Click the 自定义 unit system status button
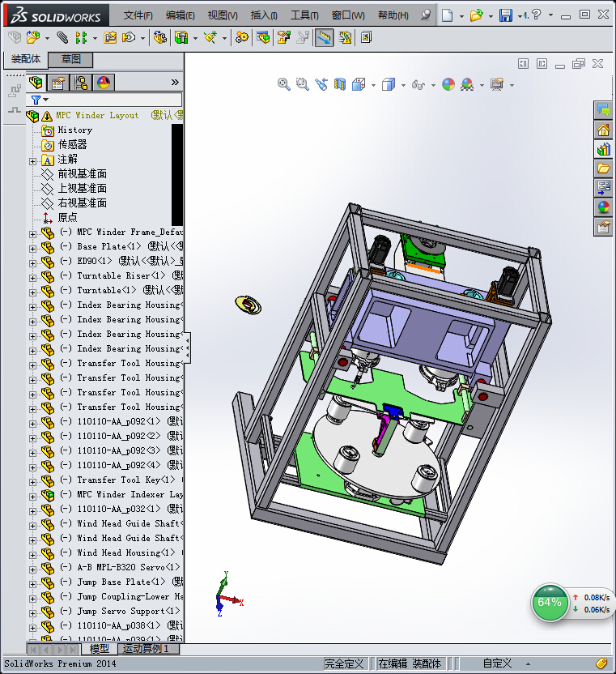 click(498, 663)
